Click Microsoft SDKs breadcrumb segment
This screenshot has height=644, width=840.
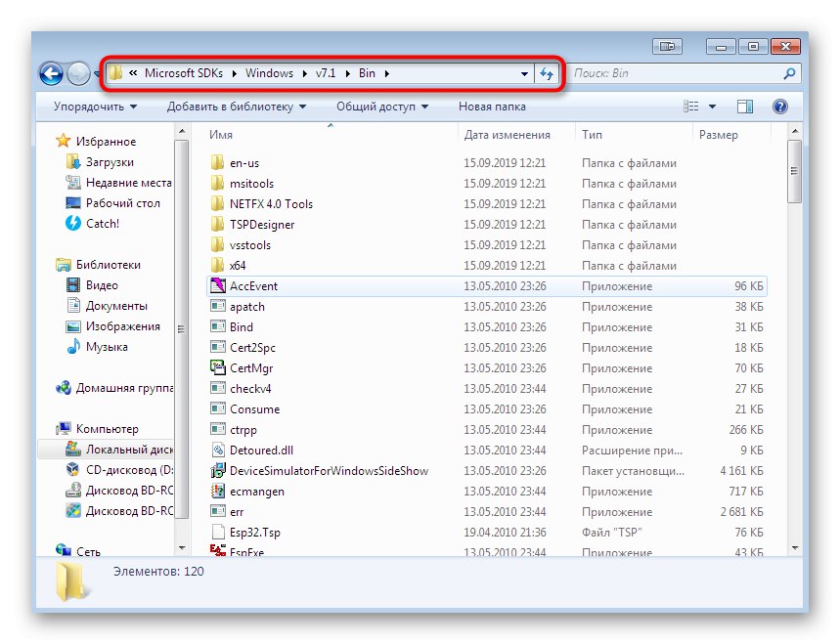coord(184,73)
